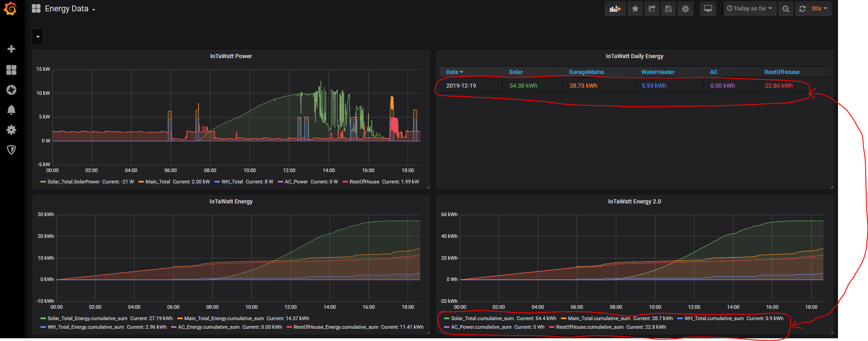The height and width of the screenshot is (341, 868).
Task: Open the Alerting bell icon
Action: 11,110
